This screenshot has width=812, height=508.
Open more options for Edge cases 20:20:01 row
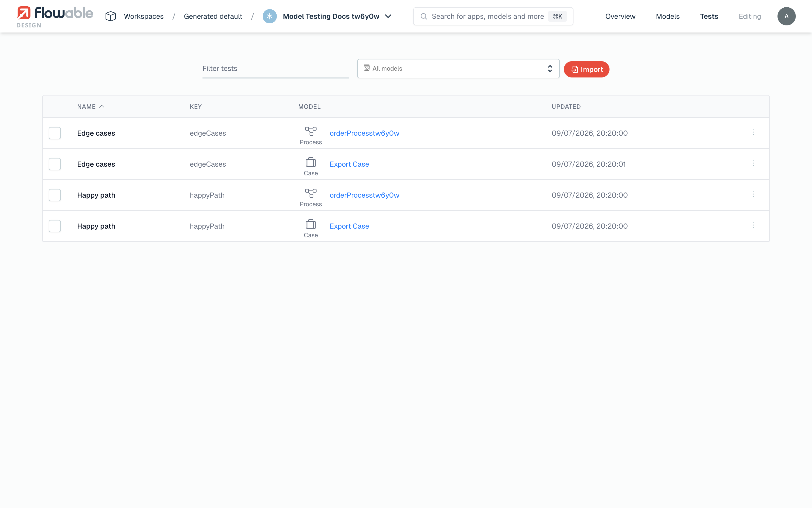coord(753,163)
